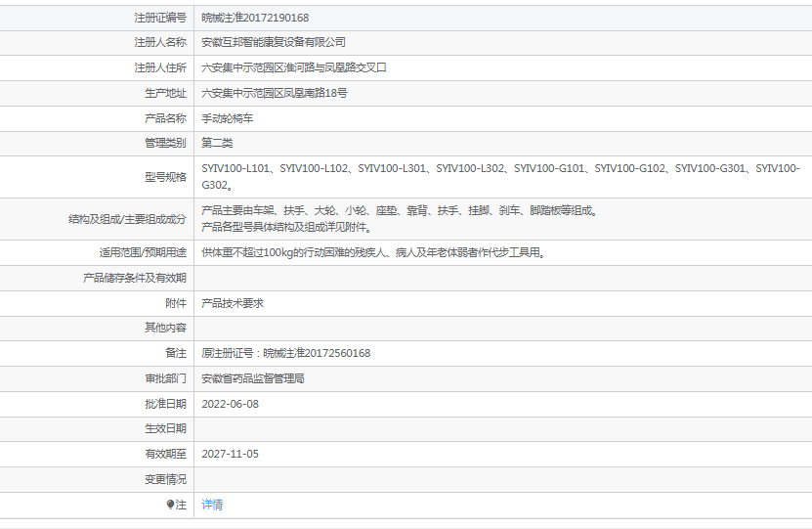This screenshot has width=812, height=529.
Task: Click the 有效期至 label
Action: pos(166,454)
